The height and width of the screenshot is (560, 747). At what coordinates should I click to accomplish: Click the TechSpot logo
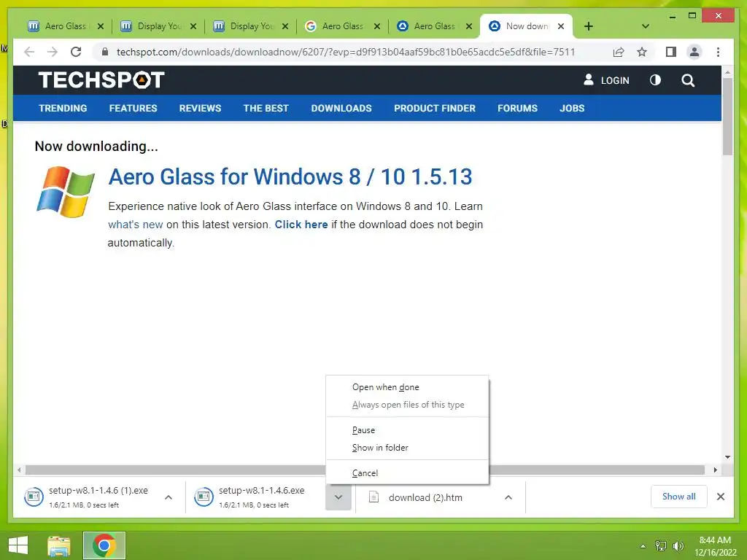tap(101, 80)
